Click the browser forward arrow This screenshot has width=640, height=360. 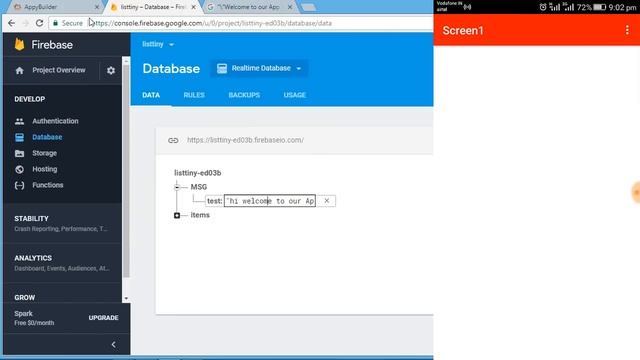coord(25,23)
